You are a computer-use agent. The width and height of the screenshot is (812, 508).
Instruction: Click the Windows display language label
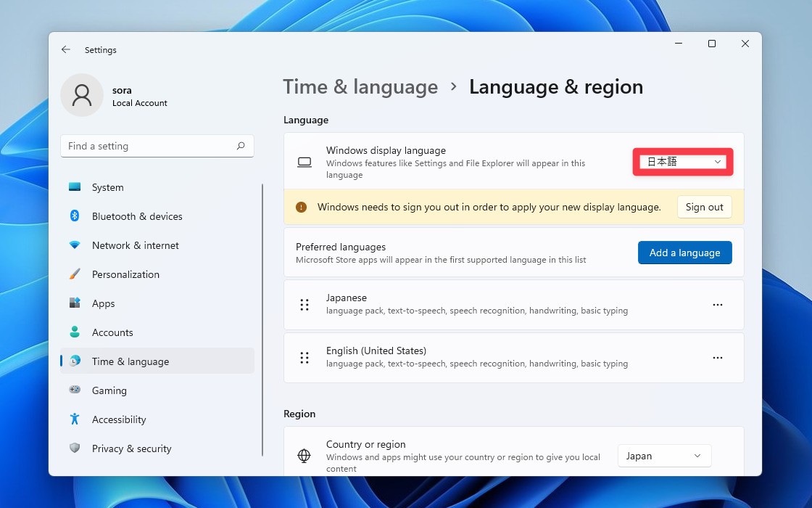[x=386, y=150]
